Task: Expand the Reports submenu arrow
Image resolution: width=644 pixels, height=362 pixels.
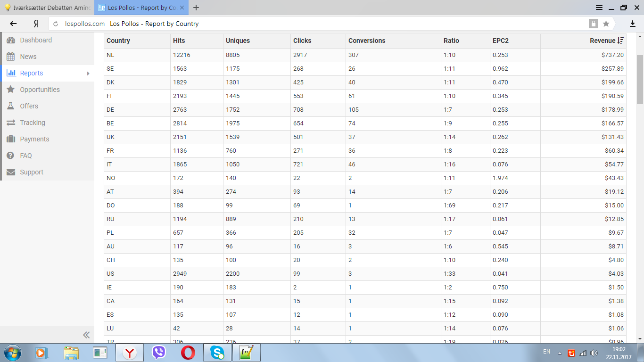Action: (x=88, y=74)
